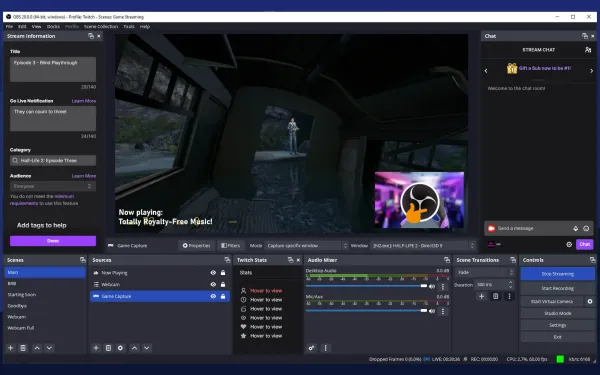Viewport: 600px width, 375px height.
Task: Open the Audience dropdown
Action: pyautogui.click(x=53, y=186)
